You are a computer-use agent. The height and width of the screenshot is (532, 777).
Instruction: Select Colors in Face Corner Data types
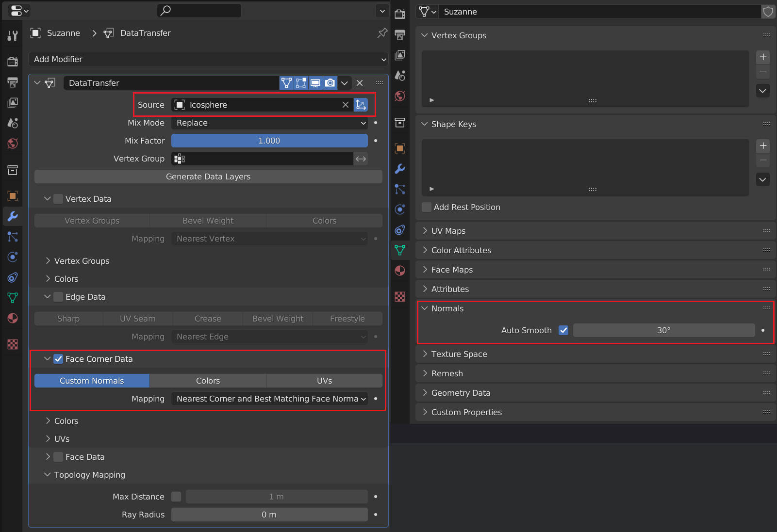pos(208,381)
